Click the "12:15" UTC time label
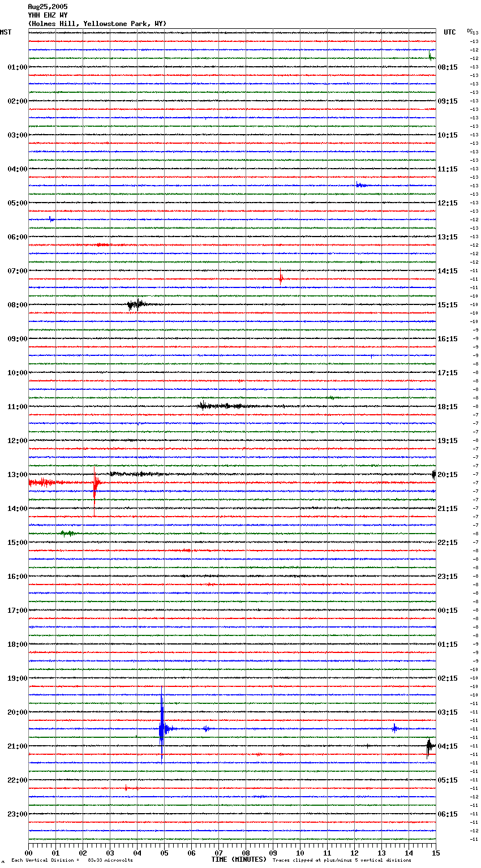Screen dimensions: 481x868 [x=448, y=203]
